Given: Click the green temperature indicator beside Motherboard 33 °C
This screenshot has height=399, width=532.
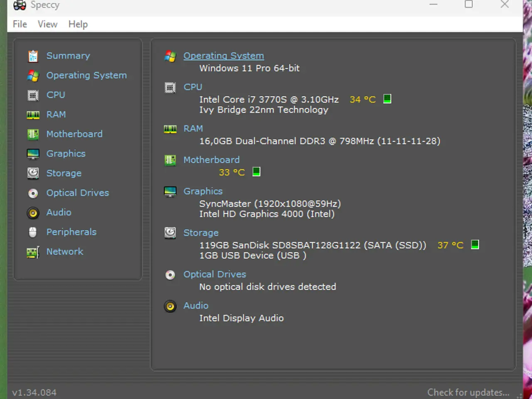Looking at the screenshot, I should coord(256,172).
